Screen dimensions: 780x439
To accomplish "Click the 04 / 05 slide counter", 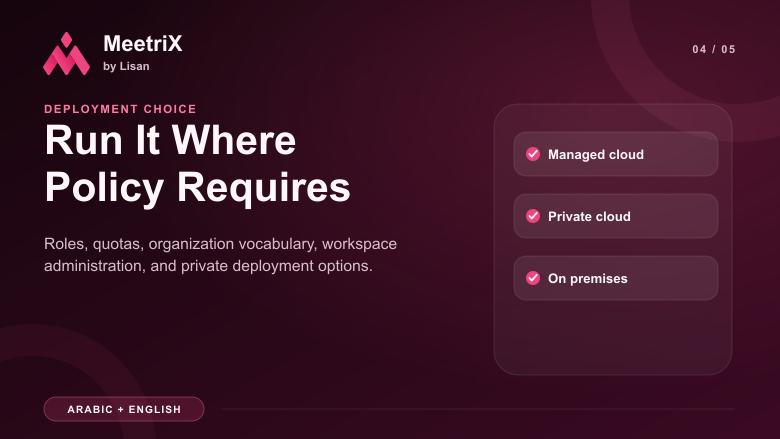I will click(714, 49).
